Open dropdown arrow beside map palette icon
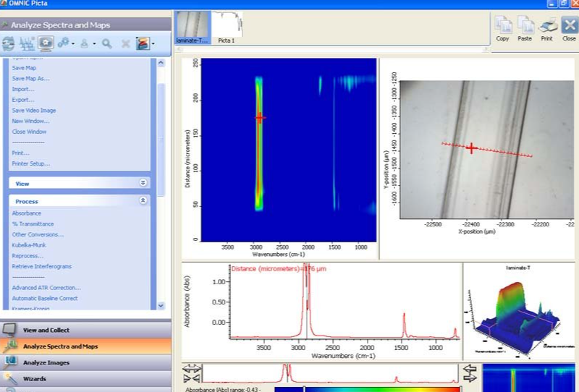 [153, 45]
